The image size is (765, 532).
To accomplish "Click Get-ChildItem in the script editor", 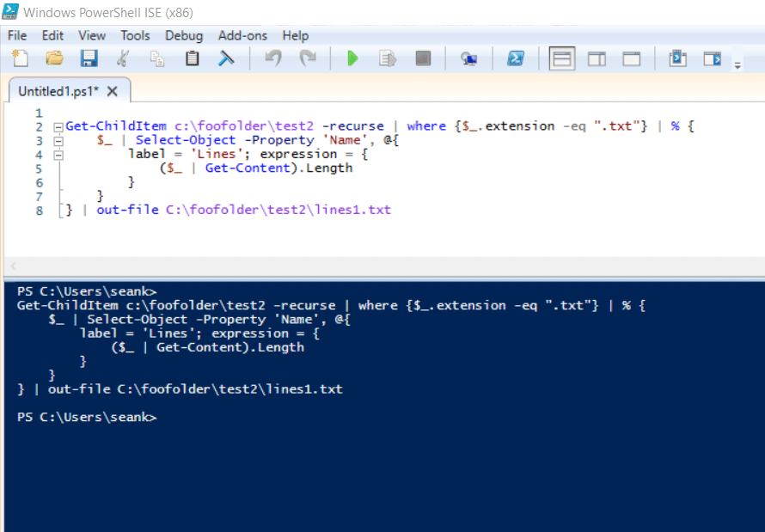I will pyautogui.click(x=116, y=125).
